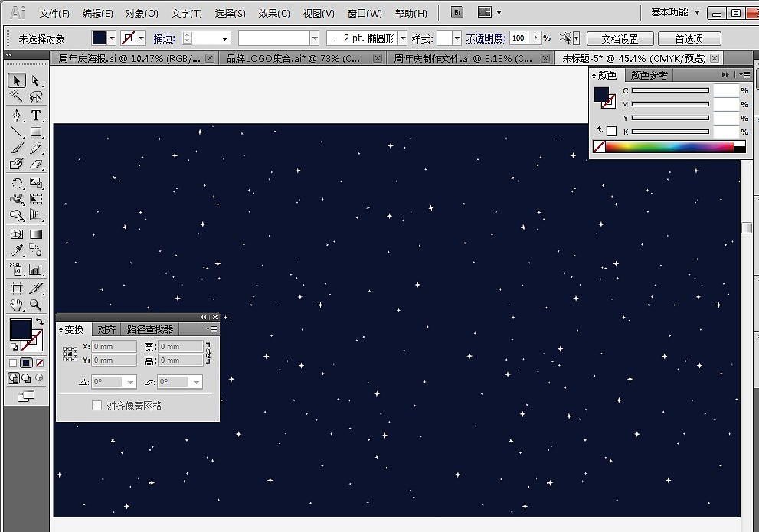Select the Free Transform tool
759x532 pixels.
pyautogui.click(x=36, y=199)
